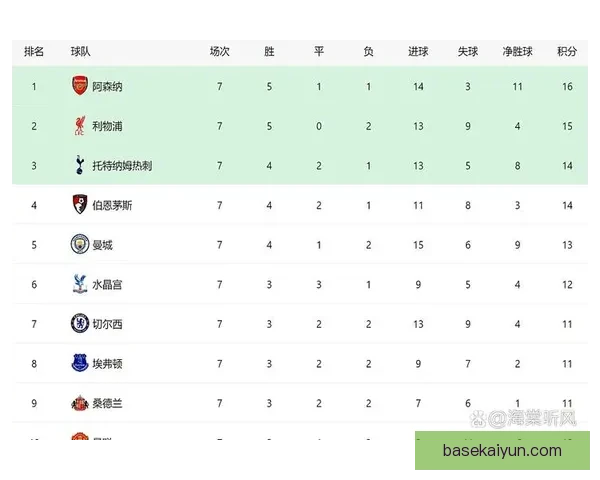Click the 失球 column header
Image resolution: width=600 pixels, height=480 pixels.
(467, 51)
